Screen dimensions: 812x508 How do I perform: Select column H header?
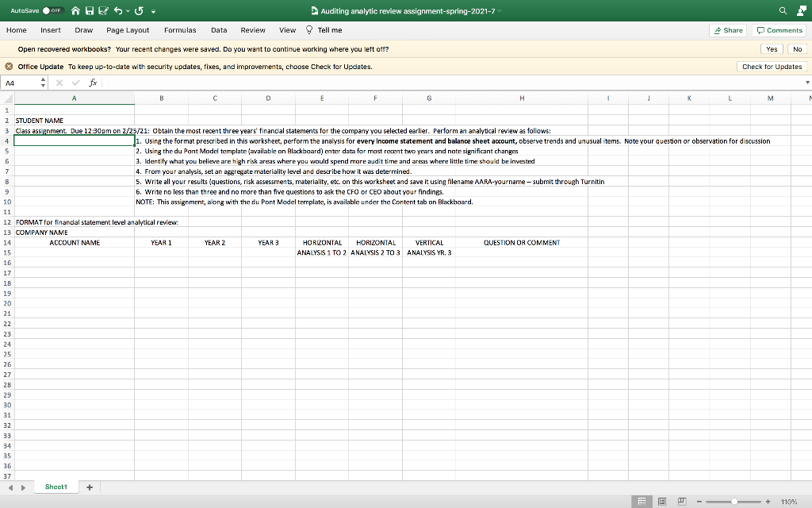point(522,98)
